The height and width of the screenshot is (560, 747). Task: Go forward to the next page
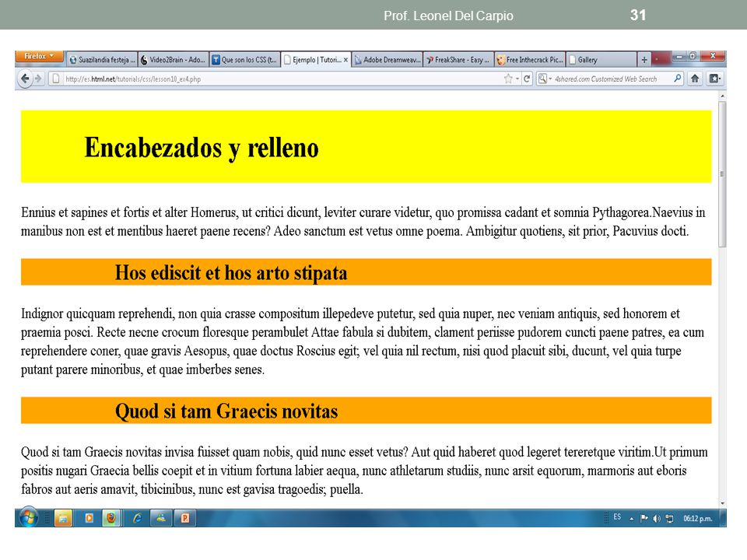[39, 79]
